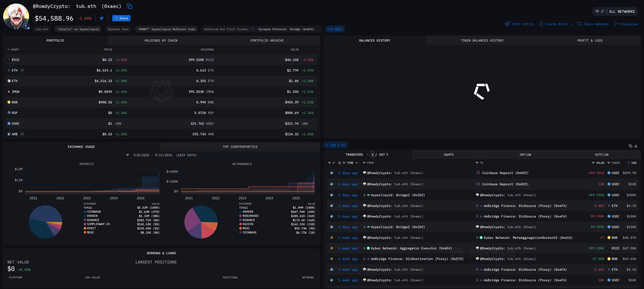This screenshot has width=644, height=289.
Task: Open the PROFIT & LOSS tab
Action: (590, 40)
